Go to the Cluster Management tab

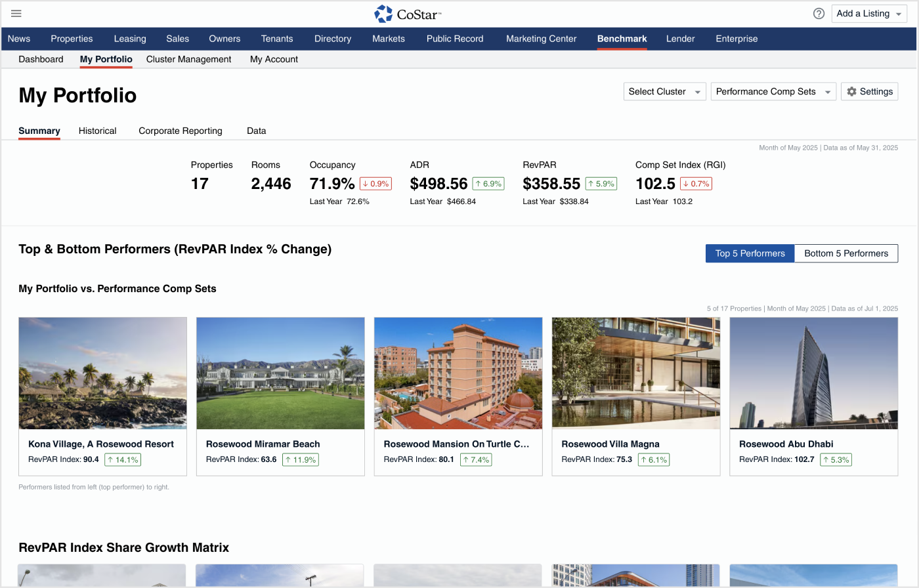[x=188, y=59]
